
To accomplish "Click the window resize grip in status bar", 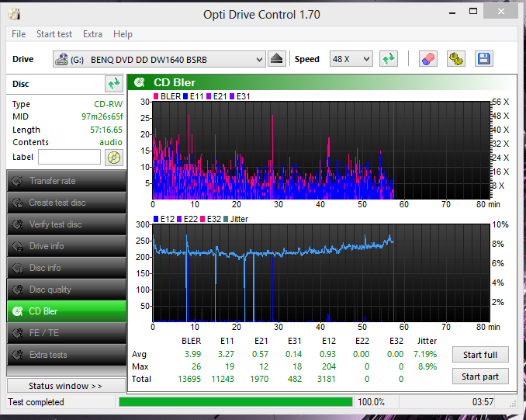I will tap(513, 404).
